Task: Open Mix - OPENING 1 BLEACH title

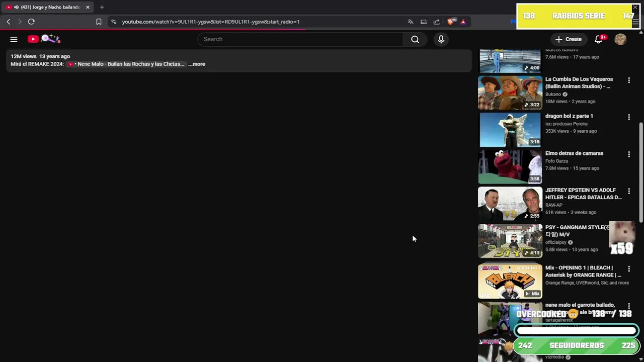Action: point(583,271)
